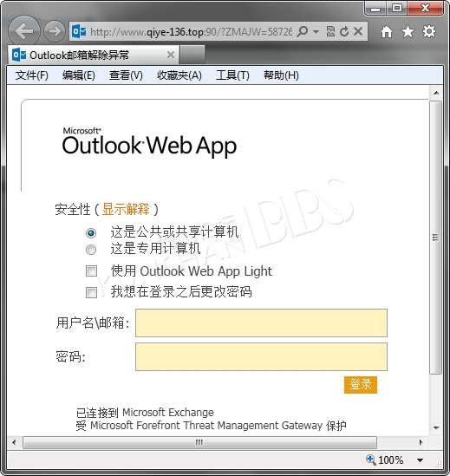Go back with the browser back arrow
This screenshot has height=476, width=450.
pos(24,31)
